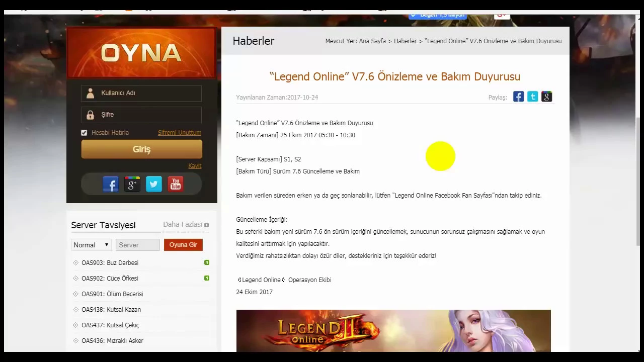This screenshot has height=362, width=644.
Task: Open the Facebook icon under the login form
Action: point(111,185)
